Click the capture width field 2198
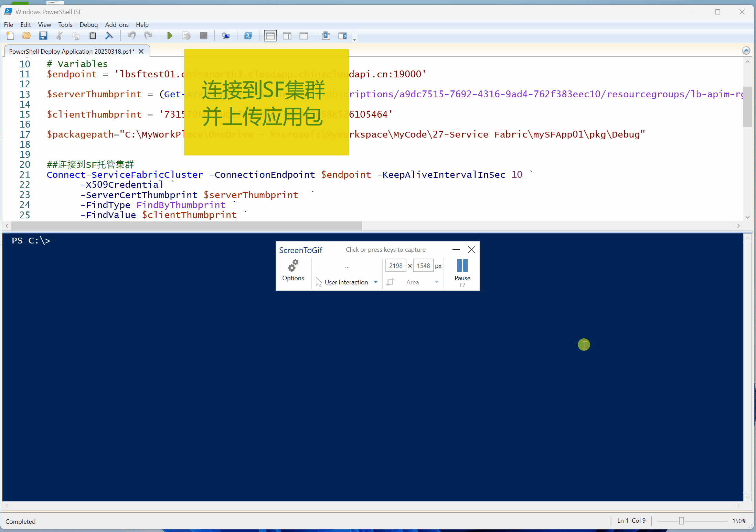 [x=396, y=265]
